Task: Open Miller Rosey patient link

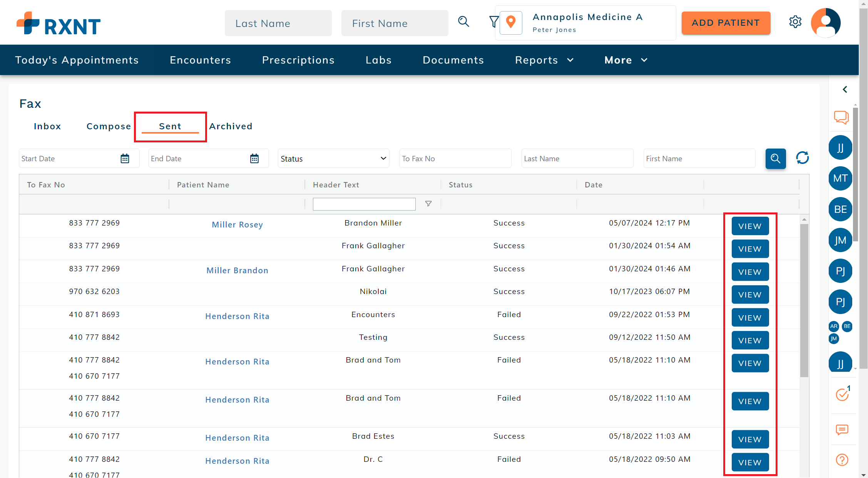Action: click(x=237, y=225)
